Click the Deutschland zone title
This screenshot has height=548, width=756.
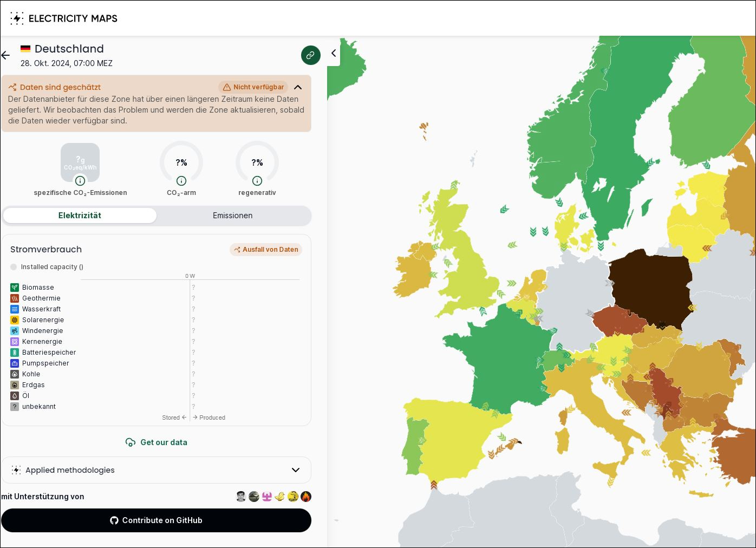click(69, 49)
